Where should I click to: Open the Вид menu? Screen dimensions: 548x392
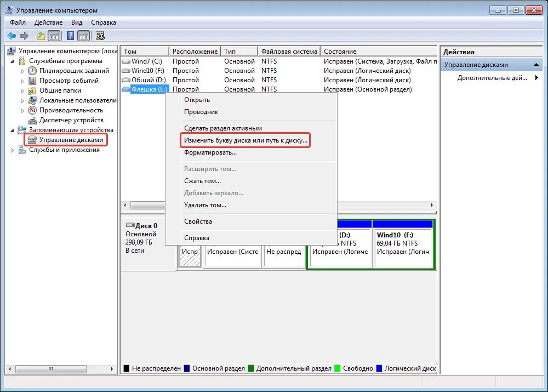point(77,22)
